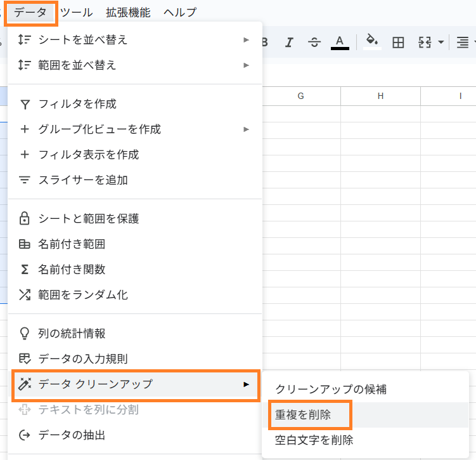Select column H header
Screen dimensions: 476x460
click(x=381, y=96)
